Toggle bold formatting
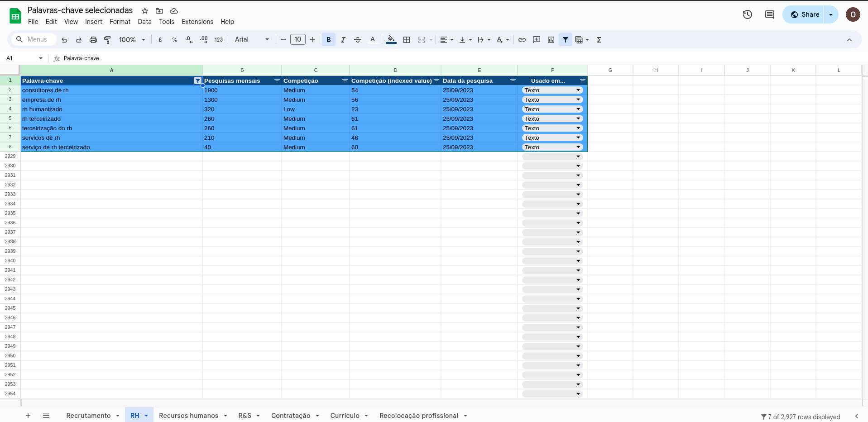The image size is (868, 422). 328,40
